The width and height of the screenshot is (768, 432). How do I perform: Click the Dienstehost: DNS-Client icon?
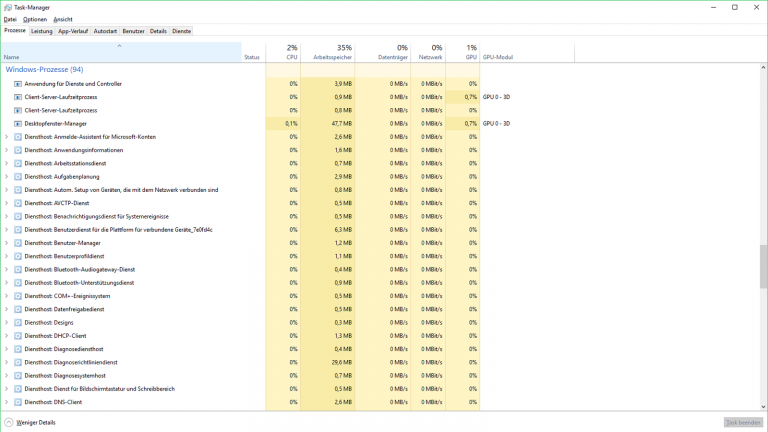click(18, 402)
